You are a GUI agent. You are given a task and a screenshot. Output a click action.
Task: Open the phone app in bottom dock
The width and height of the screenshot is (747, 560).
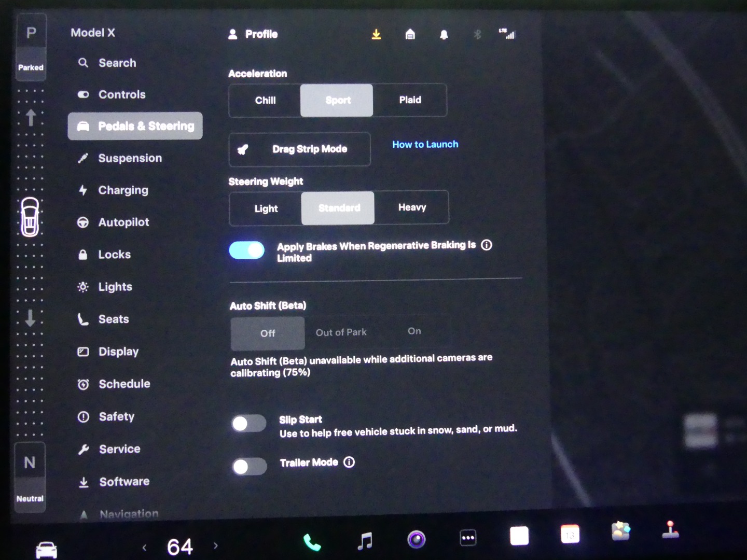click(x=312, y=542)
